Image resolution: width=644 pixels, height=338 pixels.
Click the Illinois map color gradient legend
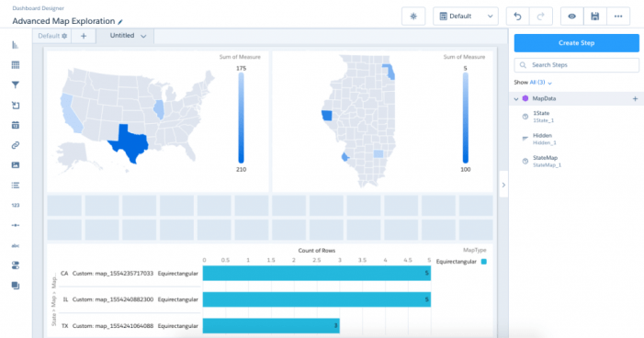click(466, 118)
